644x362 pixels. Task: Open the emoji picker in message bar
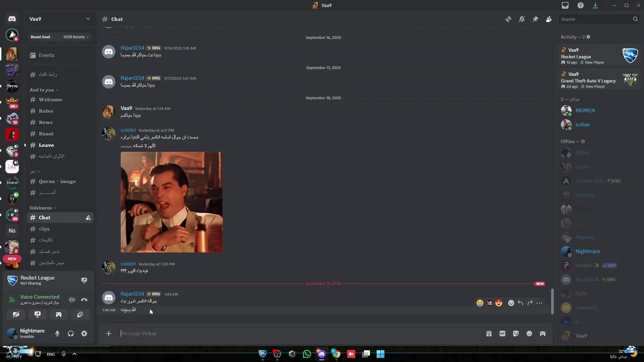pos(529,333)
